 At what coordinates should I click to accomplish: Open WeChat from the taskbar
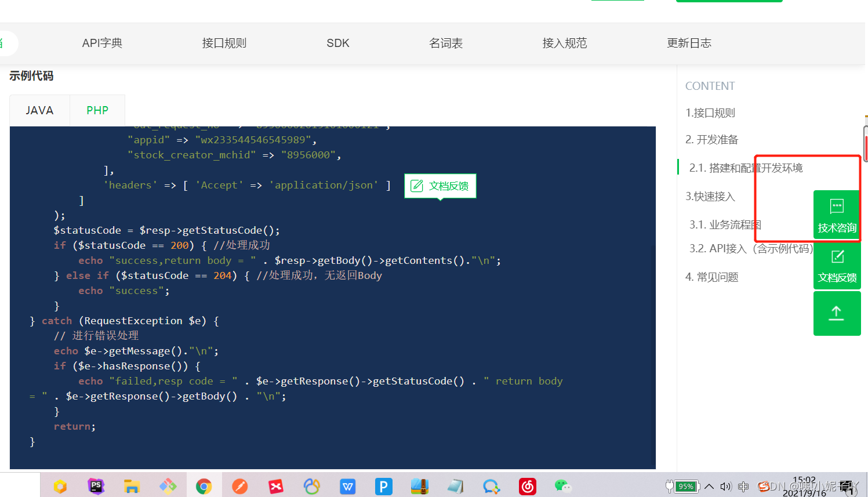click(x=563, y=486)
